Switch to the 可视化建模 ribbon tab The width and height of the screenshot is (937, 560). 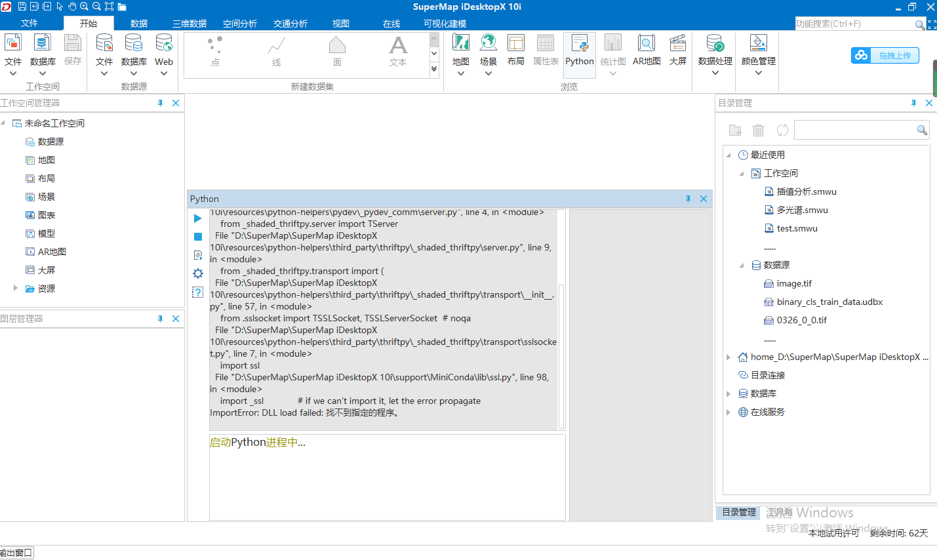(445, 24)
